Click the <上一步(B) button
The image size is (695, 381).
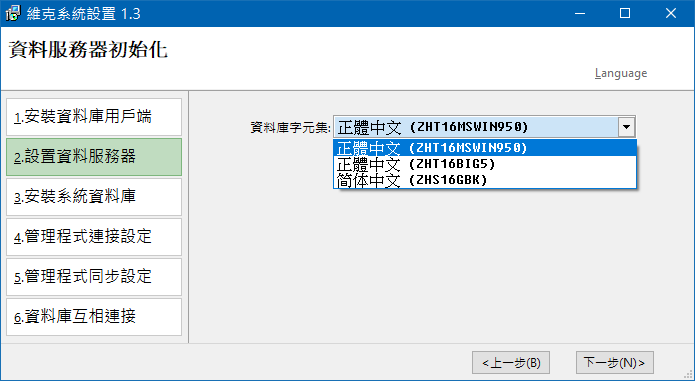pyautogui.click(x=511, y=363)
